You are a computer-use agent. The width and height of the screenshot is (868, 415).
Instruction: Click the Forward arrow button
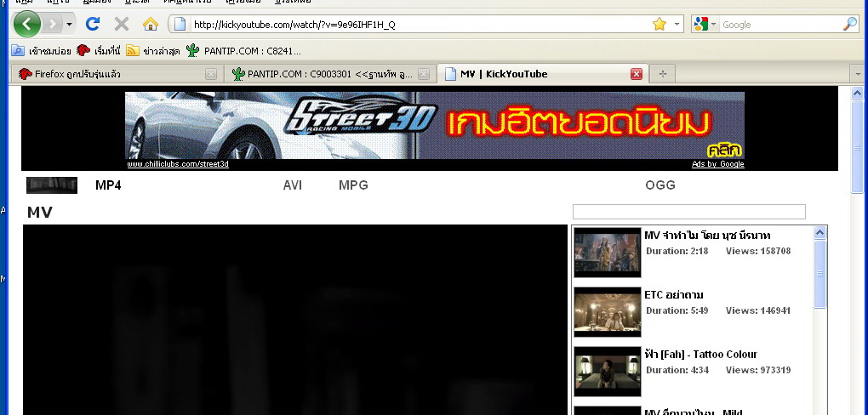(x=52, y=24)
